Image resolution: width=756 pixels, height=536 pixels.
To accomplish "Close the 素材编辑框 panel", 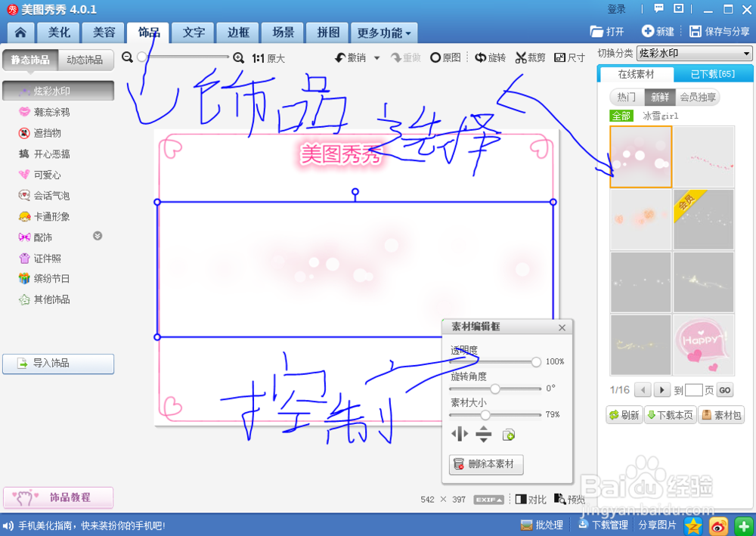I will (562, 328).
